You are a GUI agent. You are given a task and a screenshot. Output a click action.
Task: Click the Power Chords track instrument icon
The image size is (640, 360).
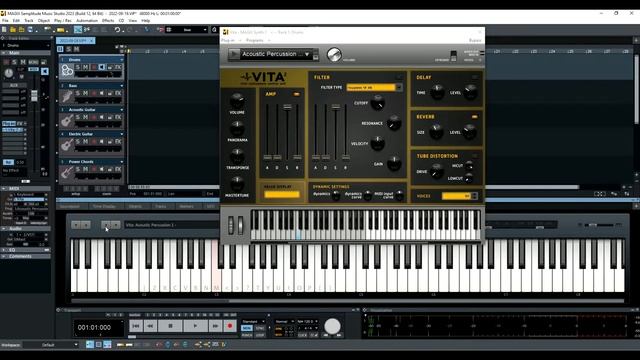tap(67, 172)
